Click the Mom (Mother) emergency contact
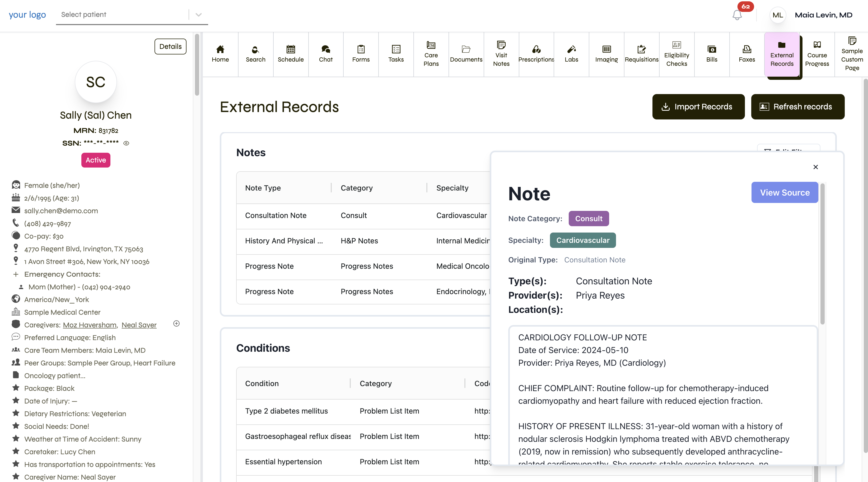Viewport: 868px width, 482px height. tap(79, 287)
